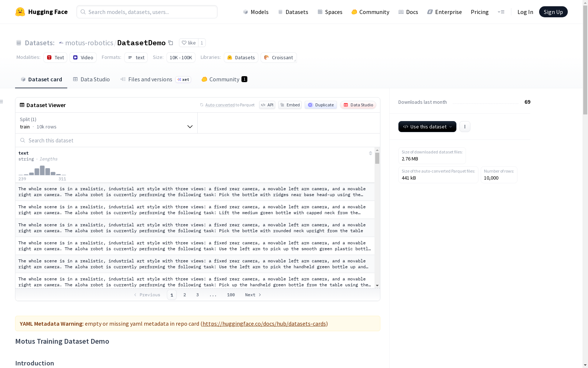Go to the Previous page of rows
588x368 pixels.
click(x=147, y=295)
